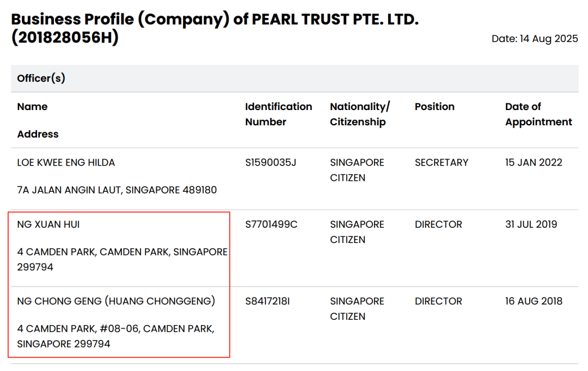Select the Officer(s) section header
Screen dimensions: 588x371
point(41,78)
